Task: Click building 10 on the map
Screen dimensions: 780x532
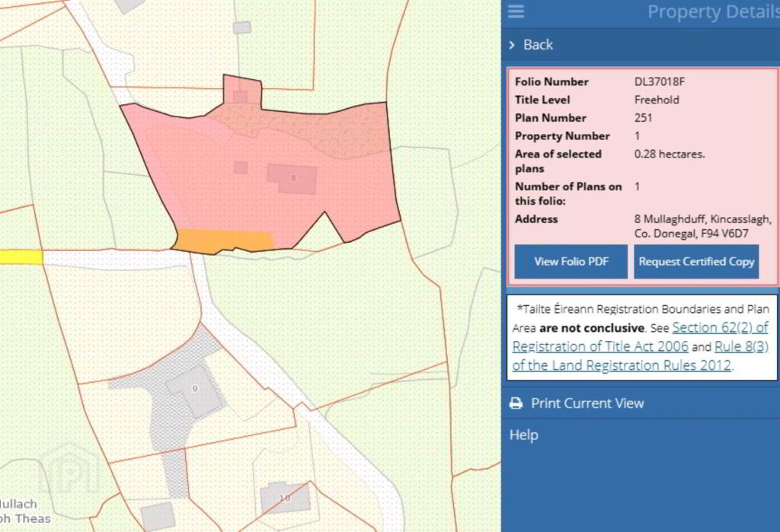Action: [x=285, y=498]
